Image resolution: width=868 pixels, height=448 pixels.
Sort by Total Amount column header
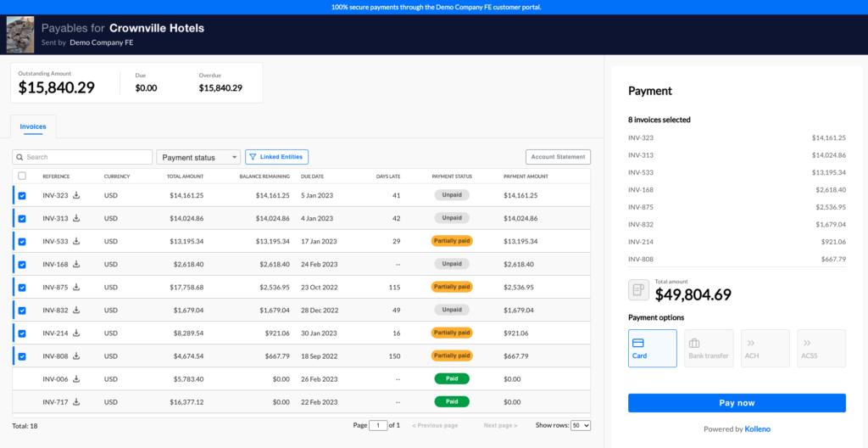coord(185,176)
